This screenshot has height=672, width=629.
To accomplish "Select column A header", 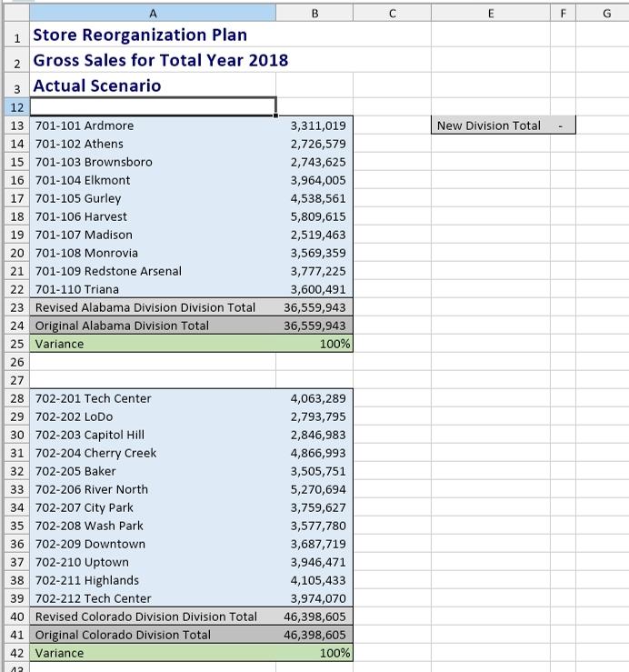I will pyautogui.click(x=153, y=14).
